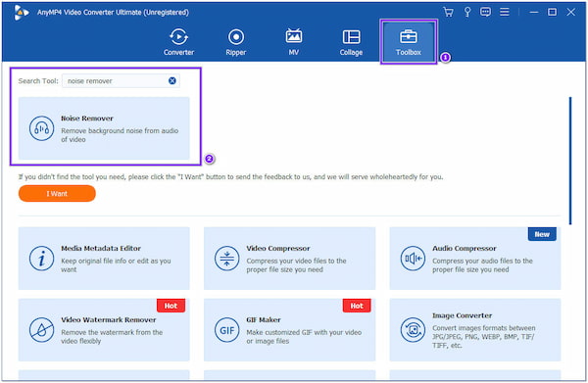The image size is (588, 383).
Task: Select the Toolbox tab
Action: (409, 41)
